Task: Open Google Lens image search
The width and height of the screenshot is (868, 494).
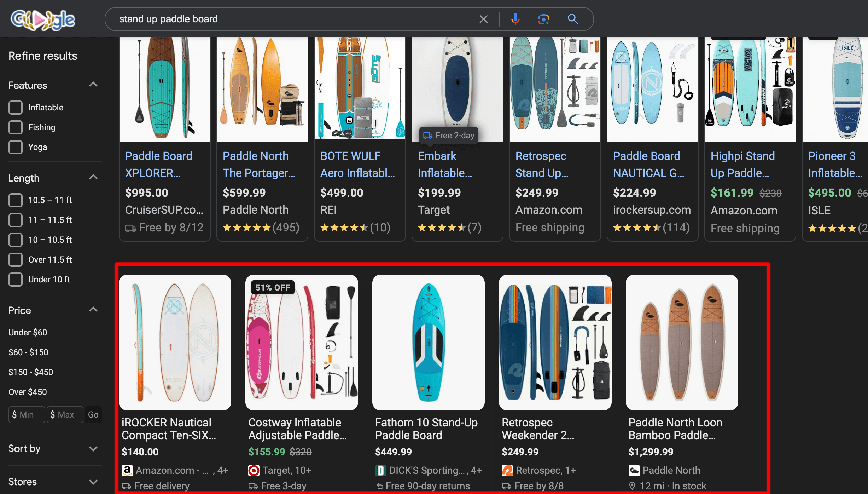Action: pos(543,19)
